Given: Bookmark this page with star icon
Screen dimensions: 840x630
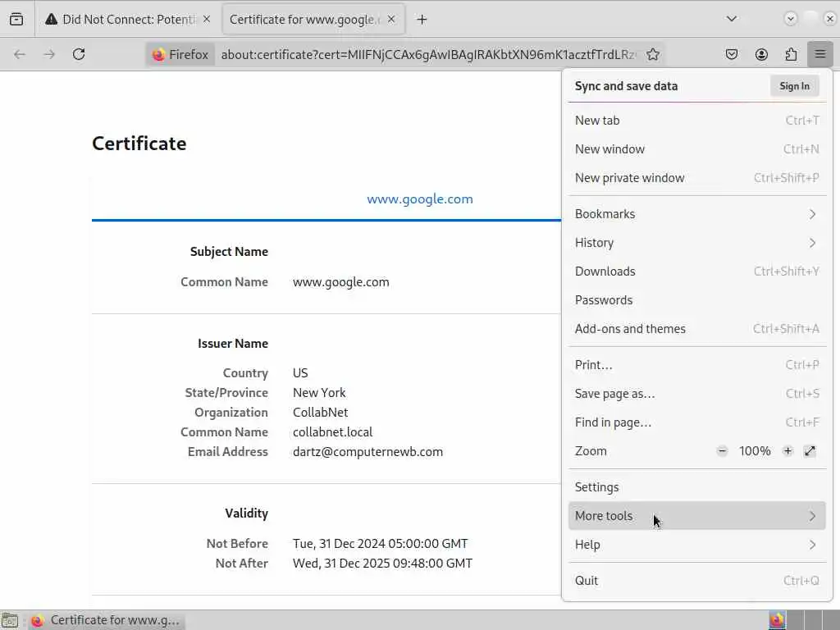Looking at the screenshot, I should pos(653,54).
